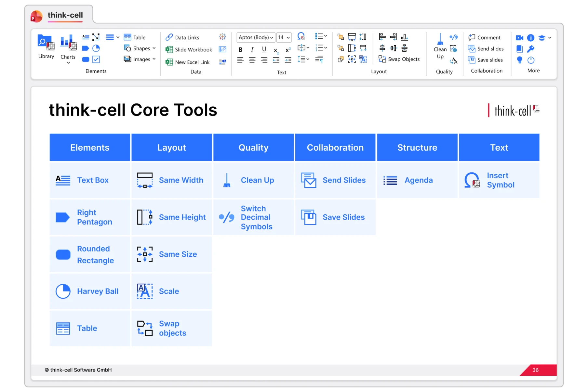Screen dimensions: 588x392
Task: Open the Aptos (Body) font dropdown
Action: point(256,37)
